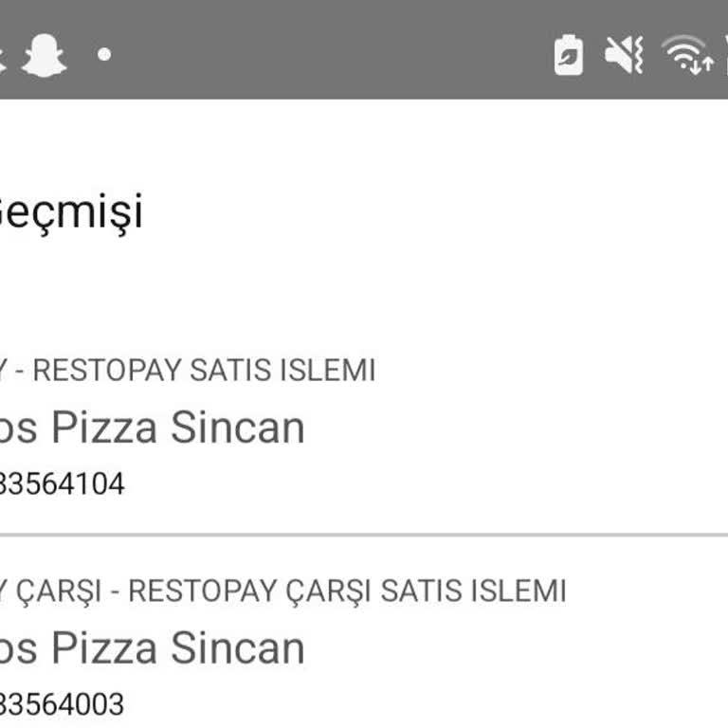Tap the small notification dot beside Snapchat
Viewport: 728px width, 728px height.
pyautogui.click(x=104, y=54)
